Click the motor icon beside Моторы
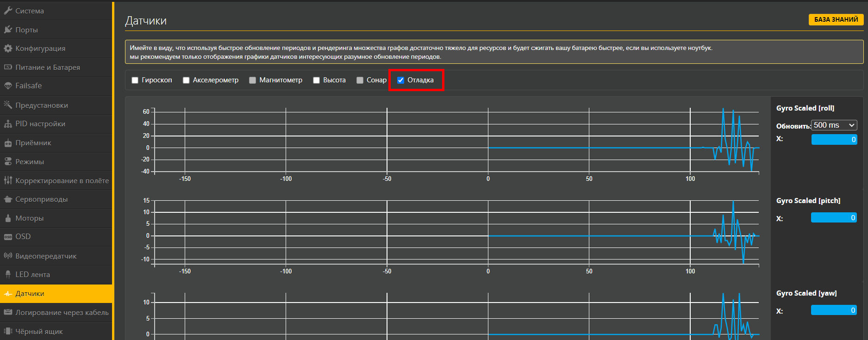Screen dimensions: 868x340 (8, 218)
